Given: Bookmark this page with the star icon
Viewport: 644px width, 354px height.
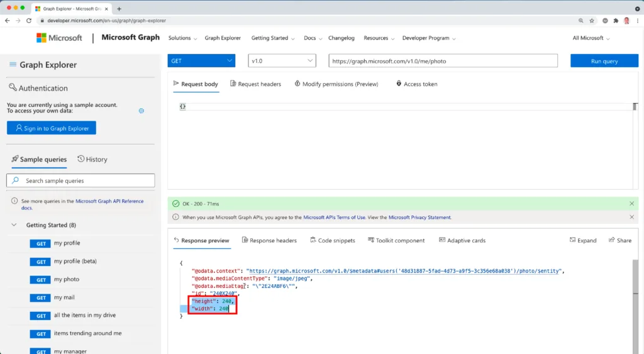Looking at the screenshot, I should (592, 21).
